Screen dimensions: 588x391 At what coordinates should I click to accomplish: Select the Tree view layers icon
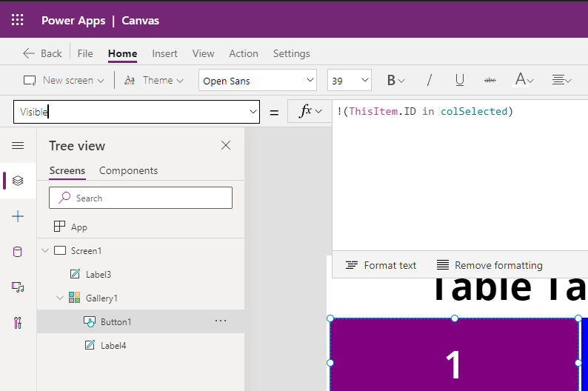(x=18, y=181)
